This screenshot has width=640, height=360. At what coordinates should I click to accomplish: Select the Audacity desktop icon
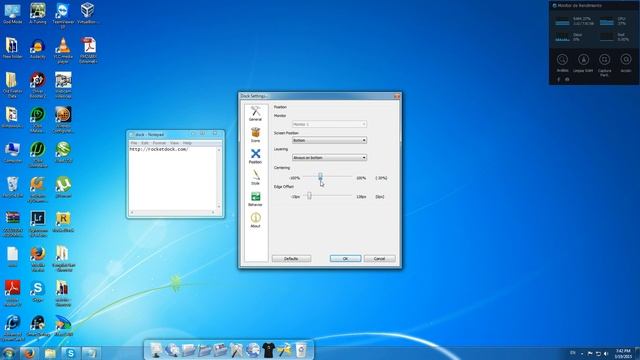click(38, 49)
